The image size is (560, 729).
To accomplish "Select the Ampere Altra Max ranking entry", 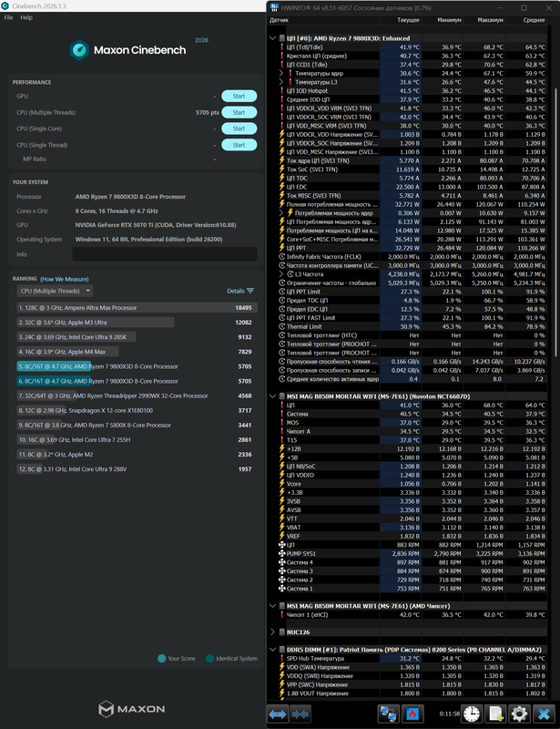I will pos(137,308).
